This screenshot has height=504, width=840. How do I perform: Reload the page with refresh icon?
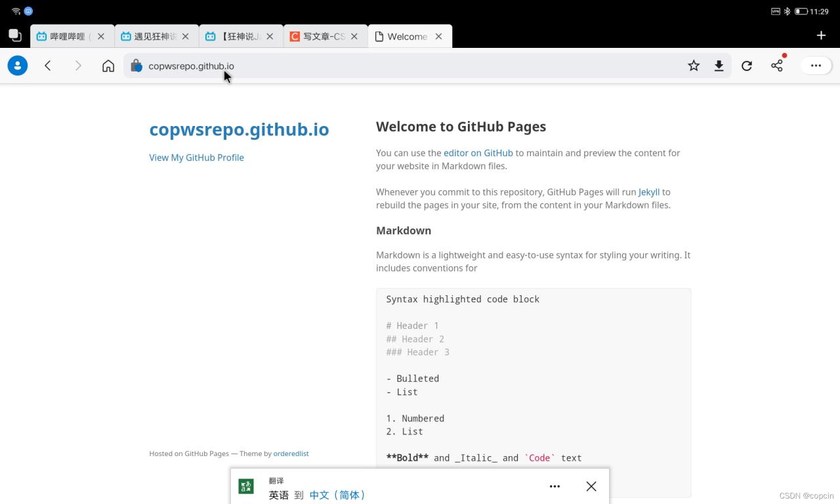(747, 66)
